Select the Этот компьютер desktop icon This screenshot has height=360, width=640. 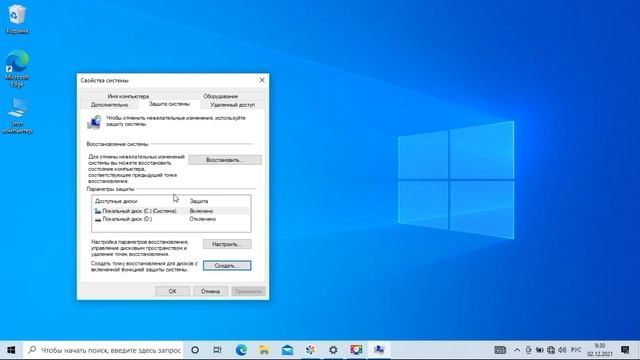(x=17, y=116)
